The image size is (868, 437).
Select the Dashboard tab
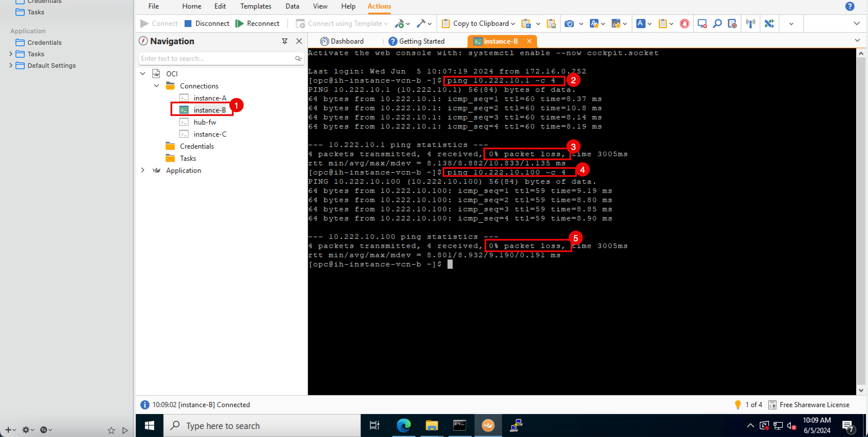coord(342,41)
